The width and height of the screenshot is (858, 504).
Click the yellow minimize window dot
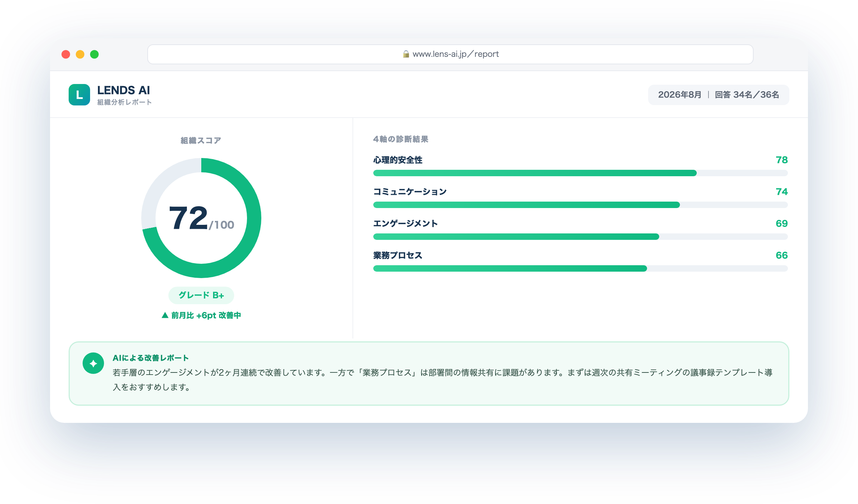pyautogui.click(x=80, y=54)
